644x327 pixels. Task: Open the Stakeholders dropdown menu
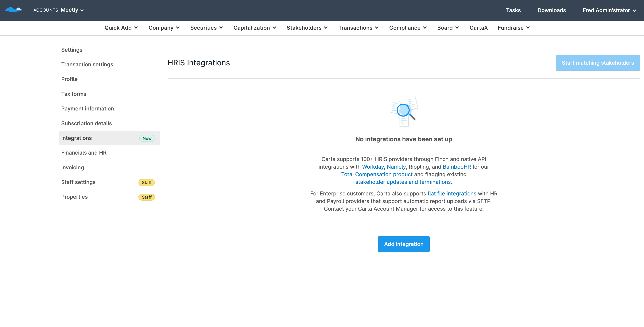[307, 28]
